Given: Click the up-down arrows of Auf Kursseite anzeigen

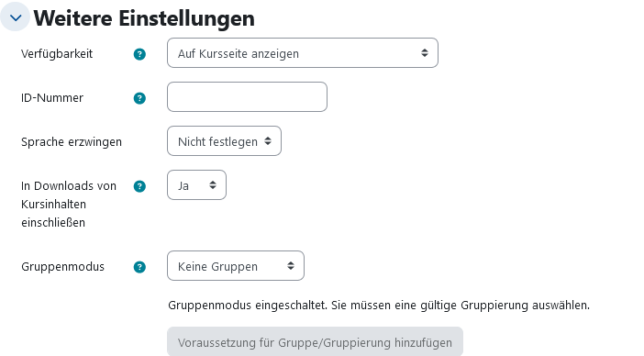Looking at the screenshot, I should tap(425, 53).
